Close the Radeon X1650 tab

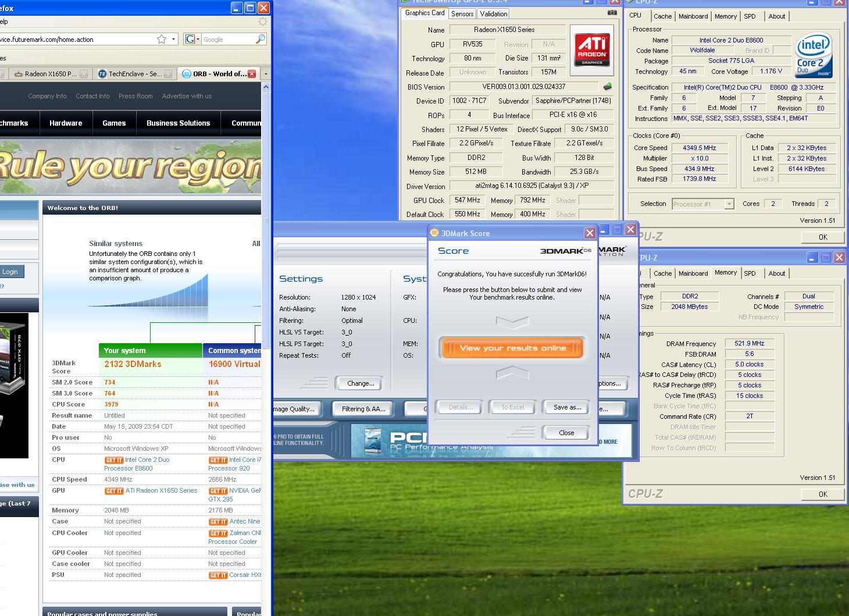pyautogui.click(x=84, y=74)
